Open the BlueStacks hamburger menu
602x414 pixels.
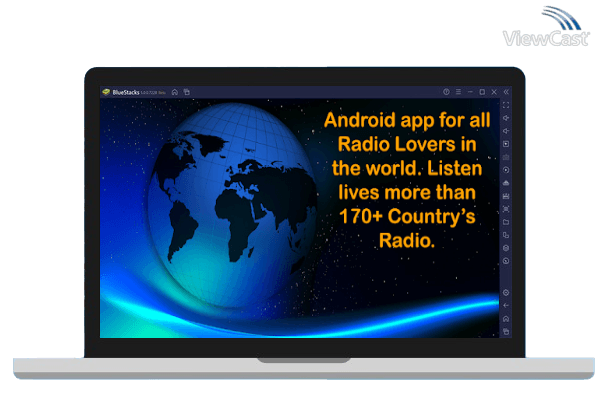pyautogui.click(x=458, y=92)
